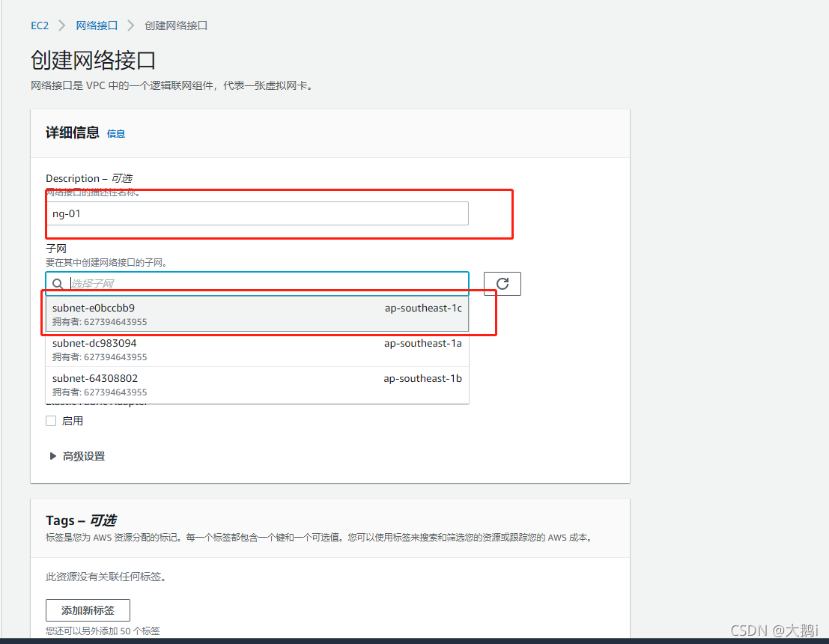
Task: Open the EC2 breadcrumb link
Action: point(40,25)
